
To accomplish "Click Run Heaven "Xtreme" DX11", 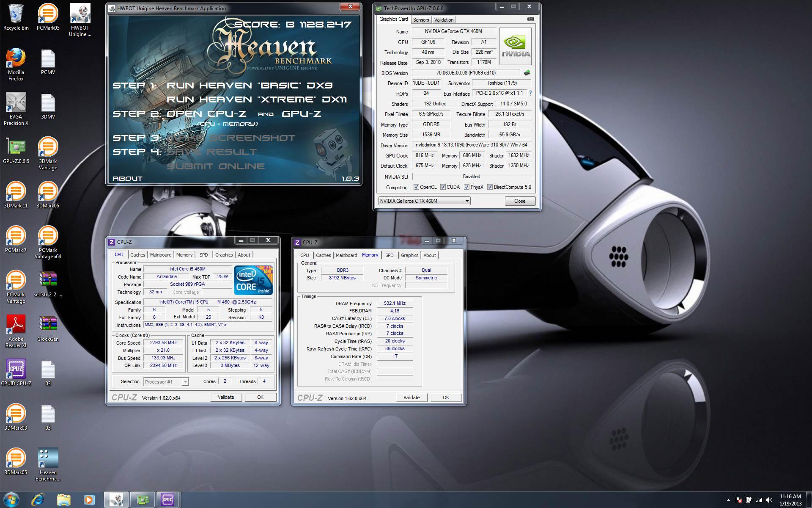I will point(257,99).
